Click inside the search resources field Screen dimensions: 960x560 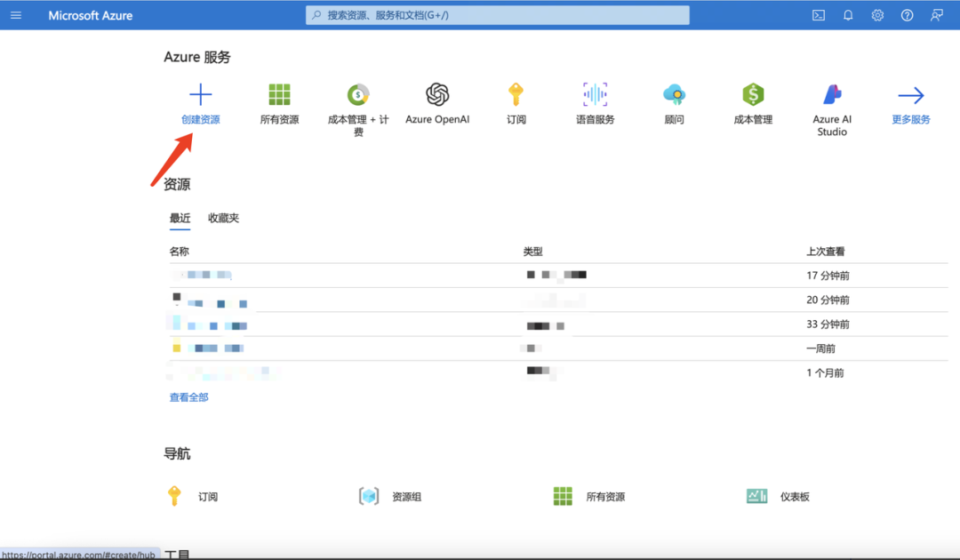click(498, 14)
